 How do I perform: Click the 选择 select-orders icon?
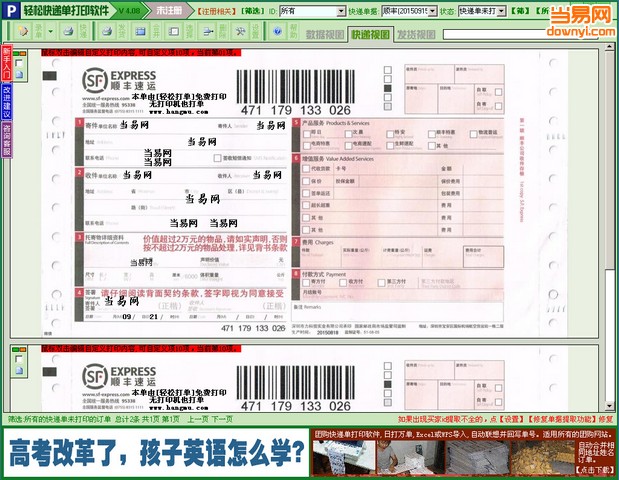coord(174,31)
